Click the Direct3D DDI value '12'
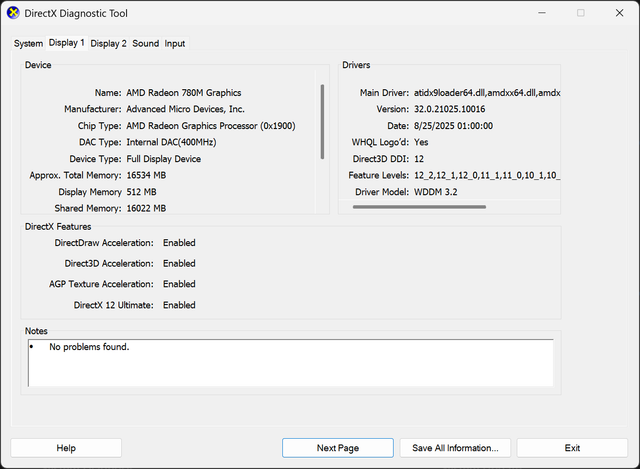 pyautogui.click(x=419, y=159)
